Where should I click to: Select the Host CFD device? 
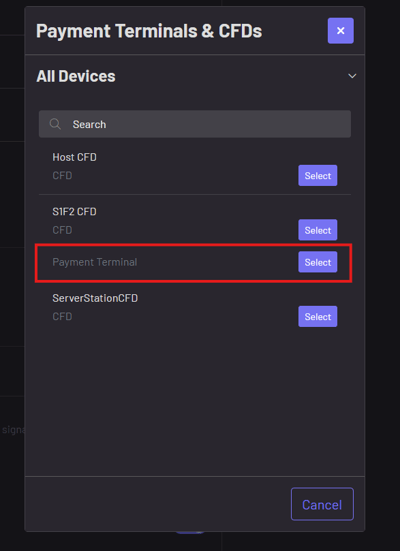[318, 175]
